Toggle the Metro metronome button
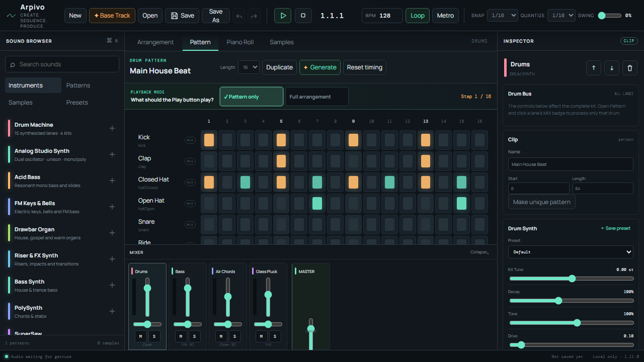The width and height of the screenshot is (644, 362). pyautogui.click(x=445, y=16)
